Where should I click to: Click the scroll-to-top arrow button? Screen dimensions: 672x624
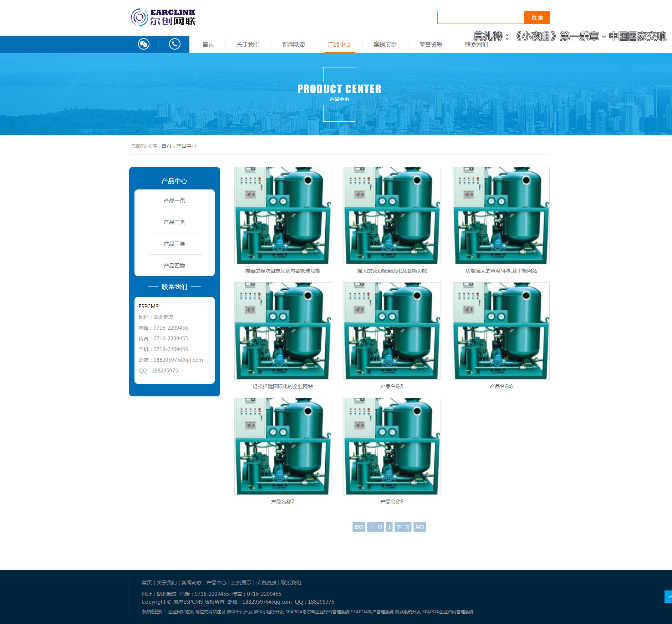coord(668,597)
